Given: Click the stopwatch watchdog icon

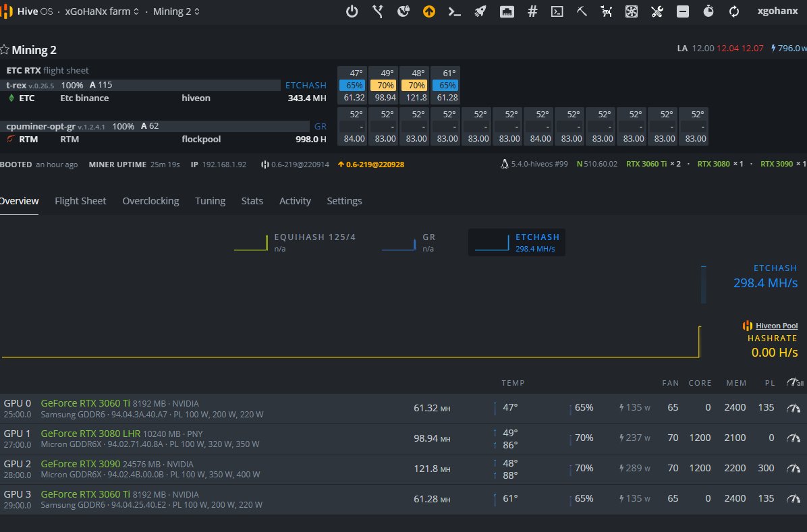Looking at the screenshot, I should [x=708, y=11].
